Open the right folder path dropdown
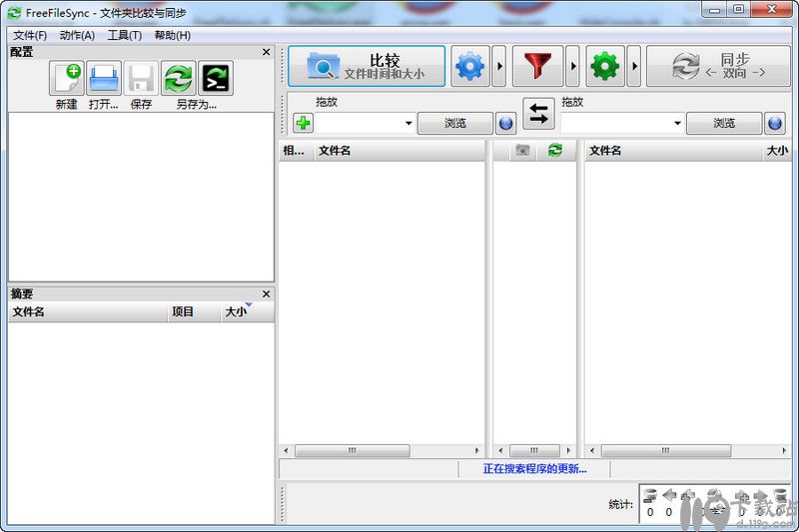 677,123
